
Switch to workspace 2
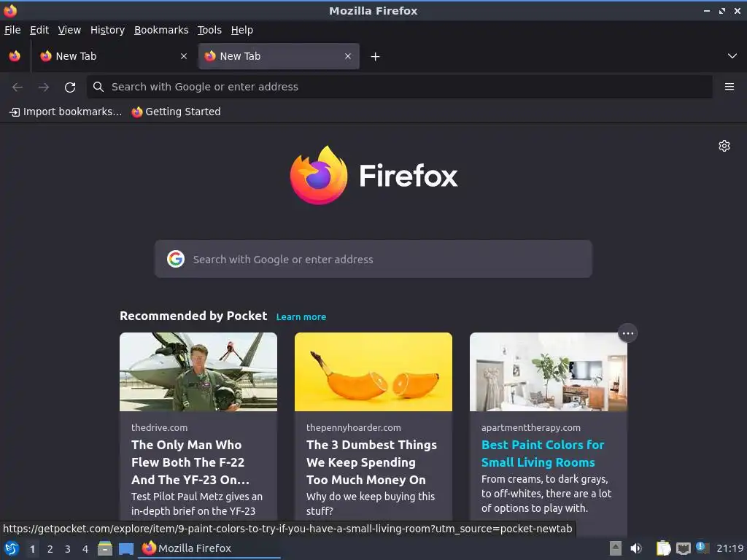coord(50,549)
